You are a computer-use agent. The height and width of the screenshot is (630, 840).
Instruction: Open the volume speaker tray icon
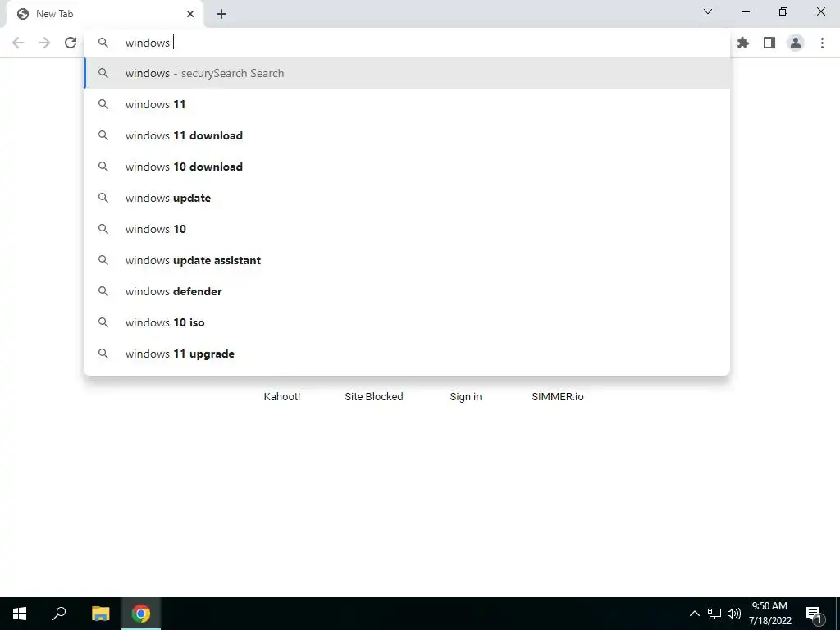pyautogui.click(x=734, y=614)
